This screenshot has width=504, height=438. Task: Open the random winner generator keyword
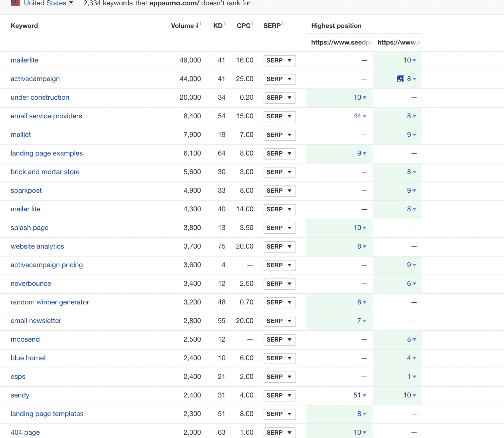click(x=50, y=302)
